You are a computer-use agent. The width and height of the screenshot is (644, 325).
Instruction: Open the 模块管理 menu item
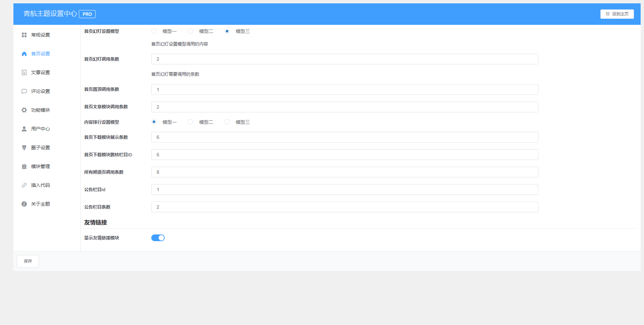(40, 166)
